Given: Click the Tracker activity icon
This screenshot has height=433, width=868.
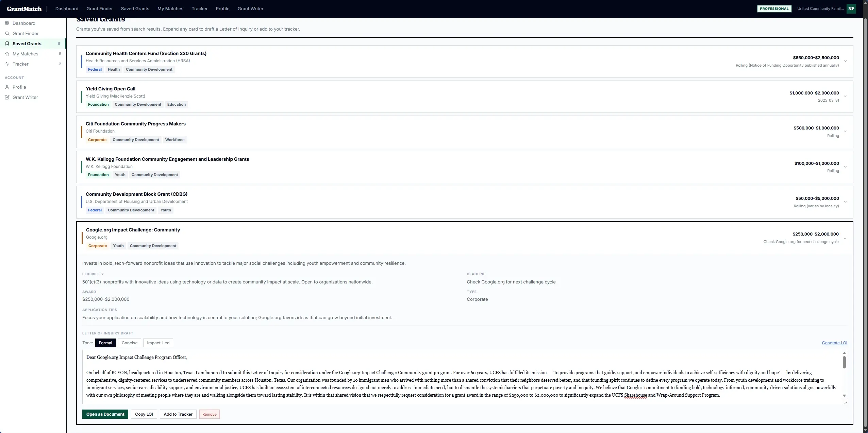Looking at the screenshot, I should [7, 64].
